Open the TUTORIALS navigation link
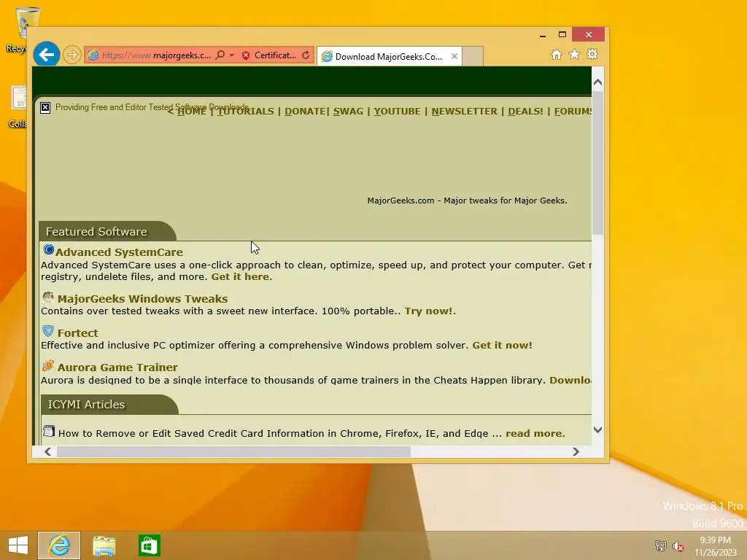The image size is (747, 560). tap(246, 111)
